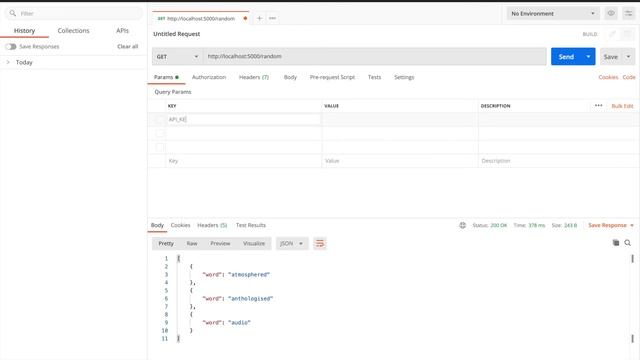
Task: Switch response view to Raw
Action: [192, 244]
